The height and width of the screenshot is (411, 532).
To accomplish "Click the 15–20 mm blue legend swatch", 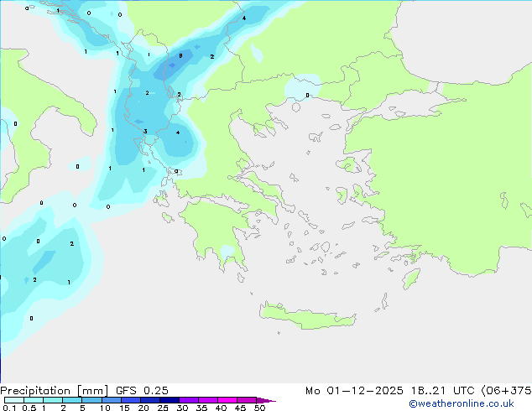I will (130, 400).
